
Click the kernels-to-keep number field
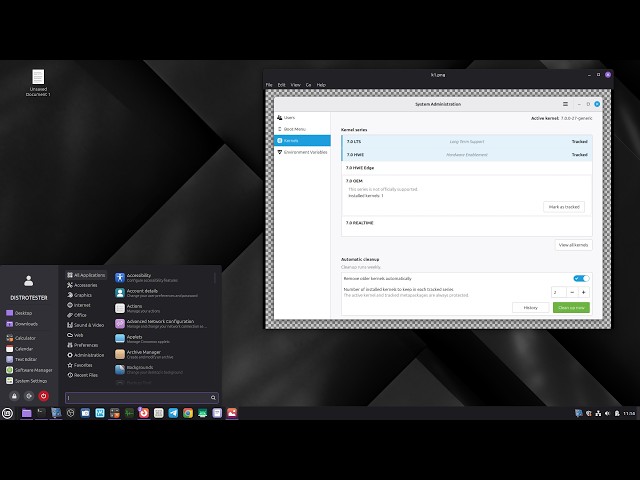[x=559, y=292]
